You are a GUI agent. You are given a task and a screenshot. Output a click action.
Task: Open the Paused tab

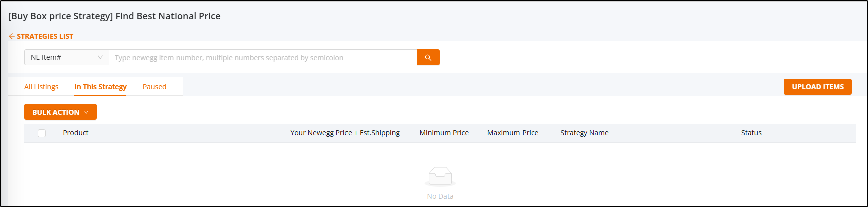tap(154, 87)
